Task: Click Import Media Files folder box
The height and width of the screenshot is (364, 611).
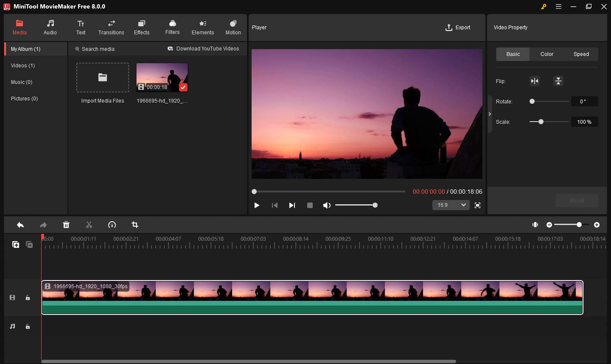Action: coord(103,78)
